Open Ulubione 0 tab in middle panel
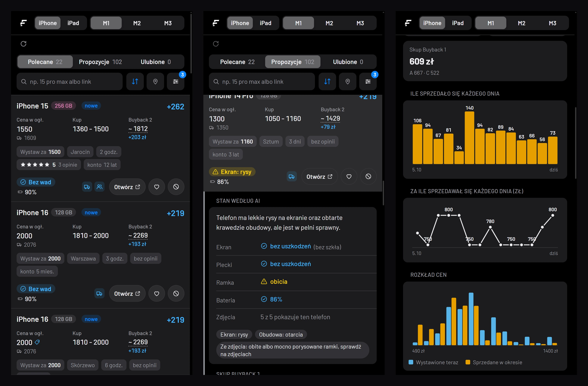 coord(348,62)
